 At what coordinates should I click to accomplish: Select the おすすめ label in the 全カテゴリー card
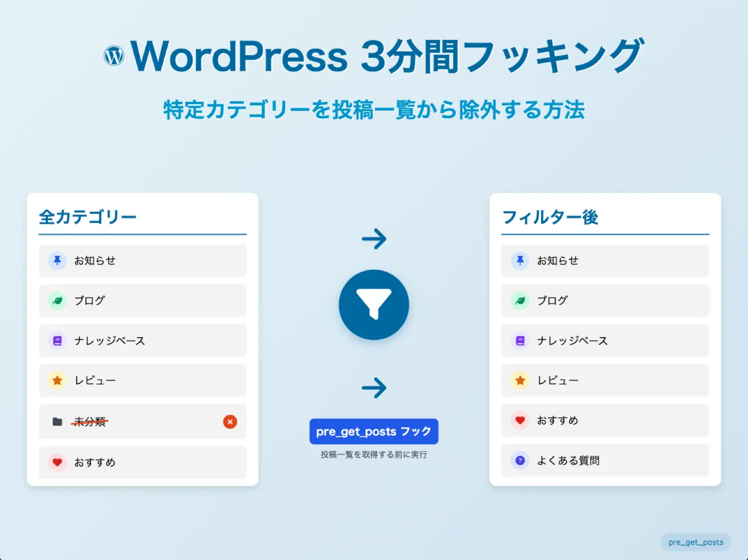tap(95, 462)
